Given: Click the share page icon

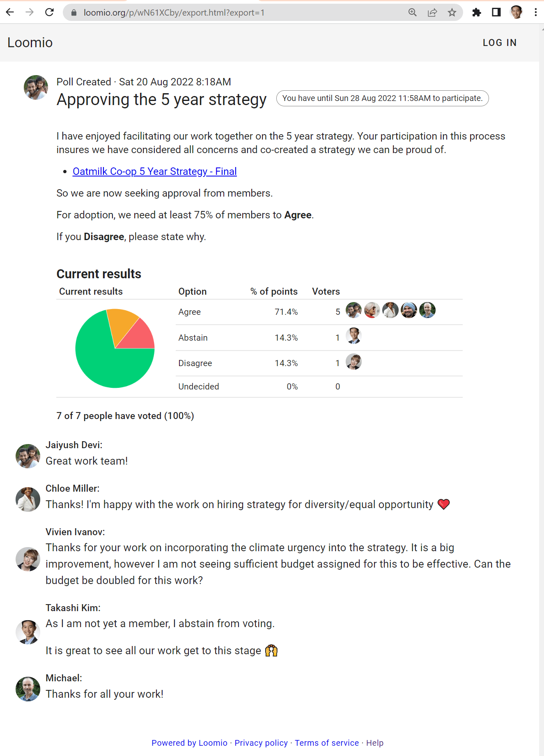Looking at the screenshot, I should (432, 13).
